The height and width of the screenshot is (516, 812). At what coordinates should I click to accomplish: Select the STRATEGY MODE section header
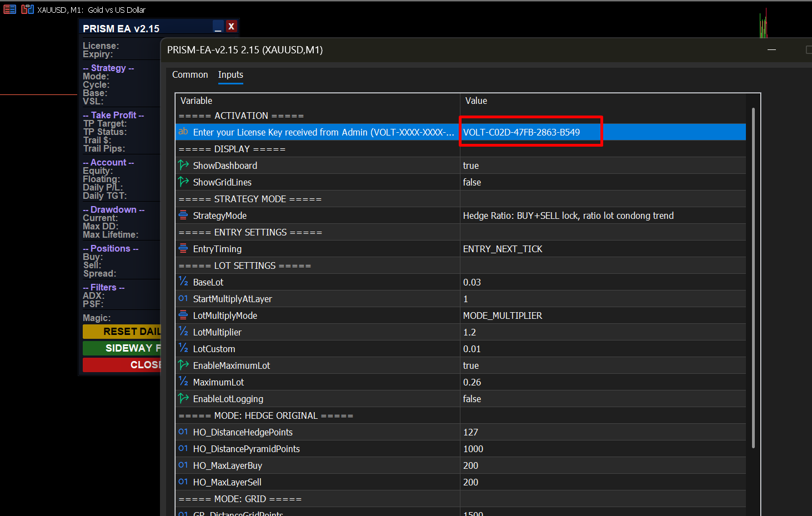pyautogui.click(x=460, y=199)
